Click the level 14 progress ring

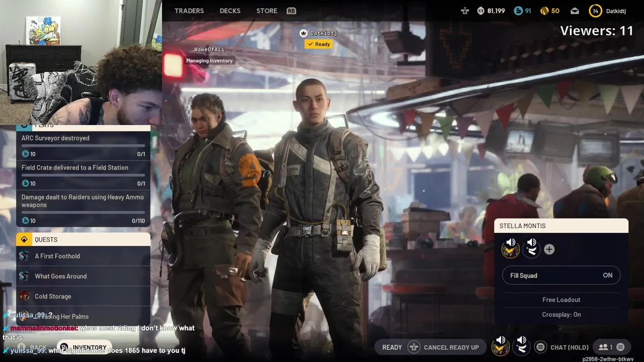point(596,11)
